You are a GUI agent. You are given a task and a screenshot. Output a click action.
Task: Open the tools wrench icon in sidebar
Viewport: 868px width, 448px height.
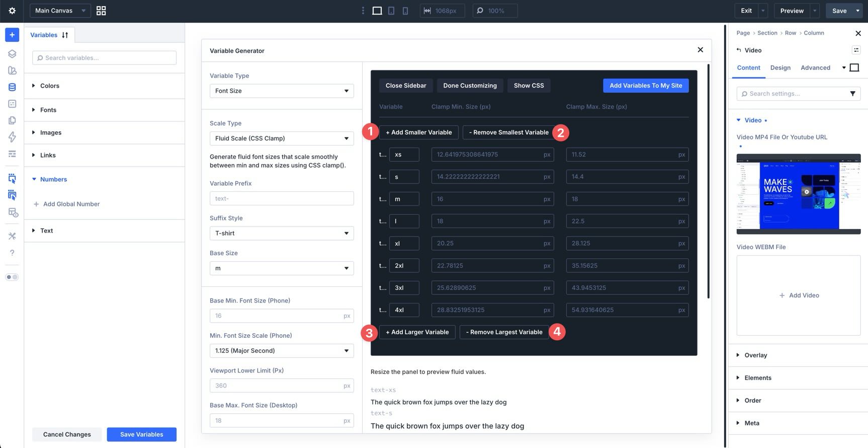[x=12, y=236]
